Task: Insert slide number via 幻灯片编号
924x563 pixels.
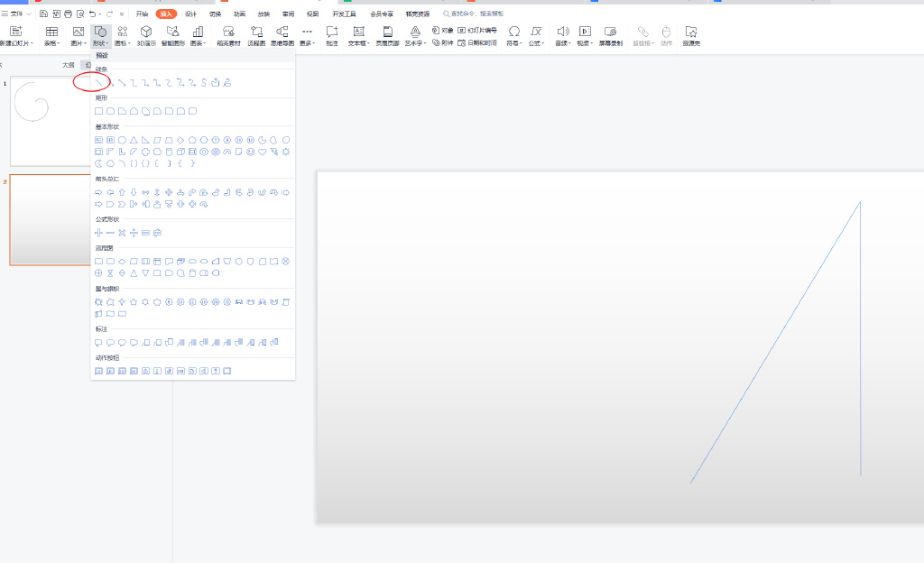Action: 477,30
